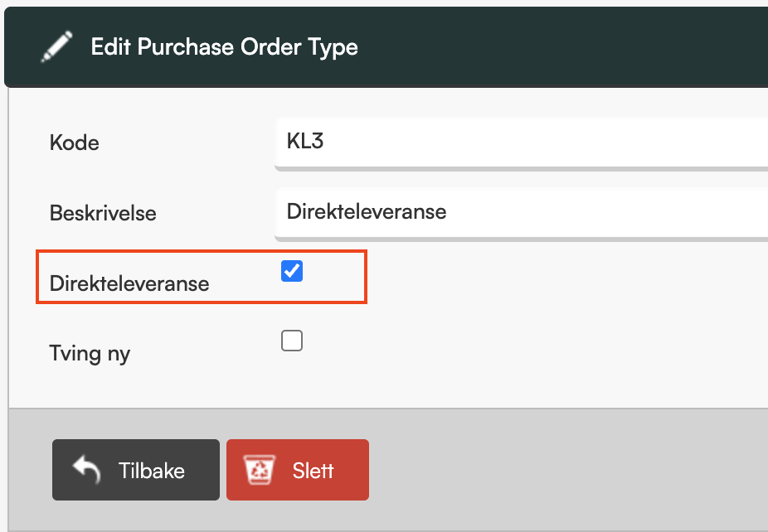The height and width of the screenshot is (532, 768).
Task: Click the pencil edit icon in header
Action: pyautogui.click(x=57, y=46)
